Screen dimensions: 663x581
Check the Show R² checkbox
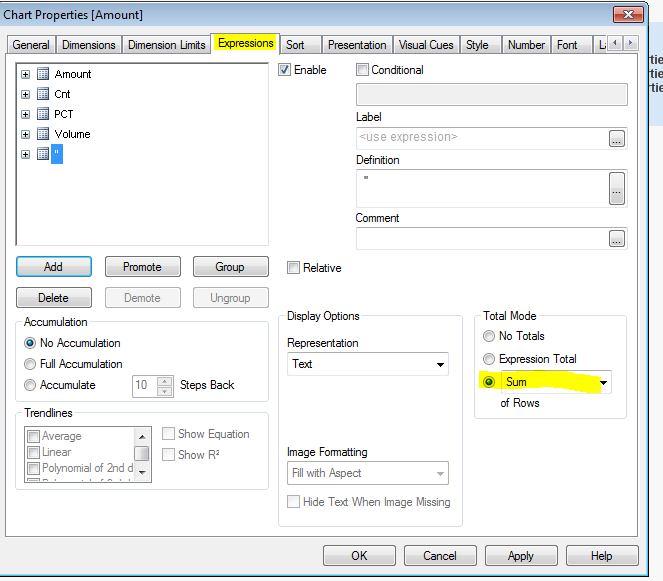tap(168, 455)
